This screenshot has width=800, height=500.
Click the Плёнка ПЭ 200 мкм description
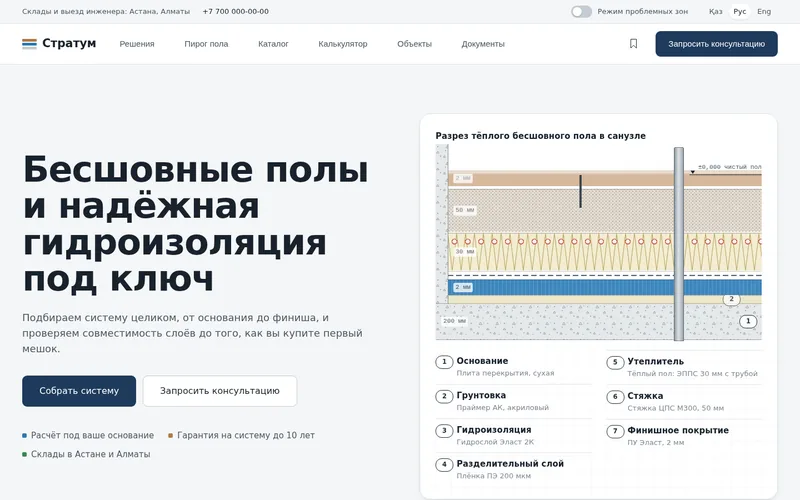[x=493, y=476]
